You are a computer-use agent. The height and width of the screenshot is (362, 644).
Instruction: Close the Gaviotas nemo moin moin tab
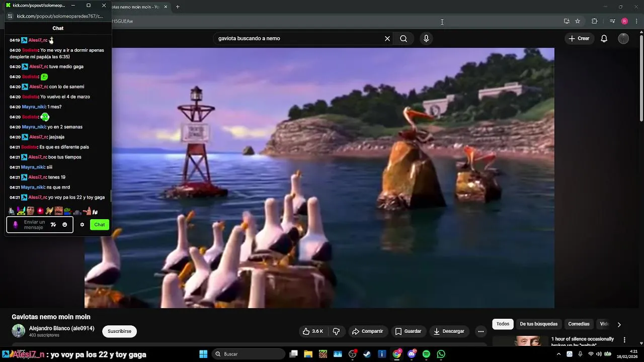pyautogui.click(x=166, y=7)
